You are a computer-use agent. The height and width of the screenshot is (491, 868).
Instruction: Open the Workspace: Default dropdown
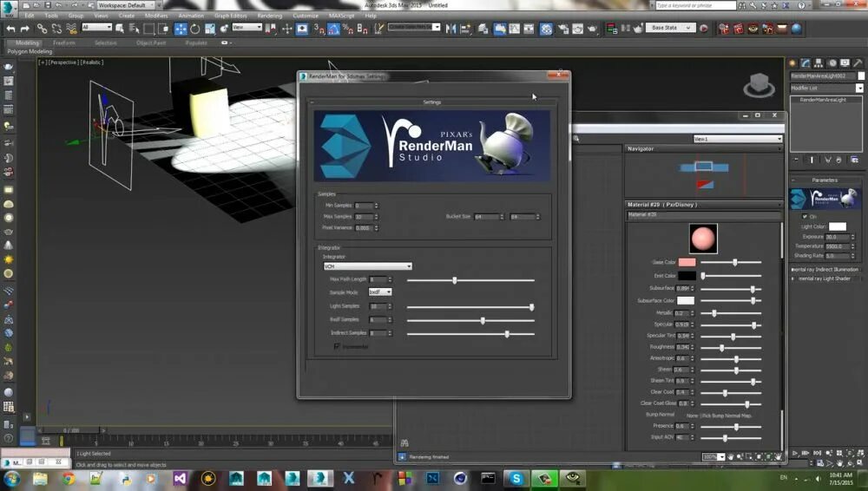[x=126, y=5]
